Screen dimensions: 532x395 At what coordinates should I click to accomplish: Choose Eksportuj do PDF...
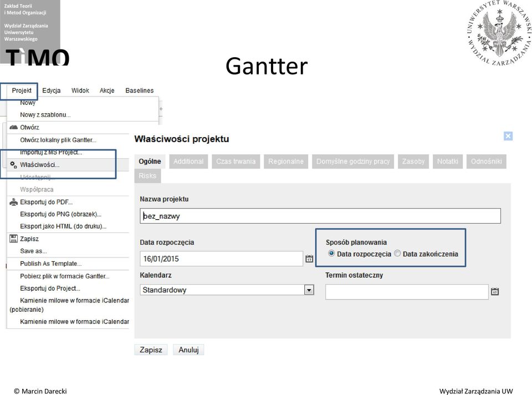pyautogui.click(x=46, y=202)
